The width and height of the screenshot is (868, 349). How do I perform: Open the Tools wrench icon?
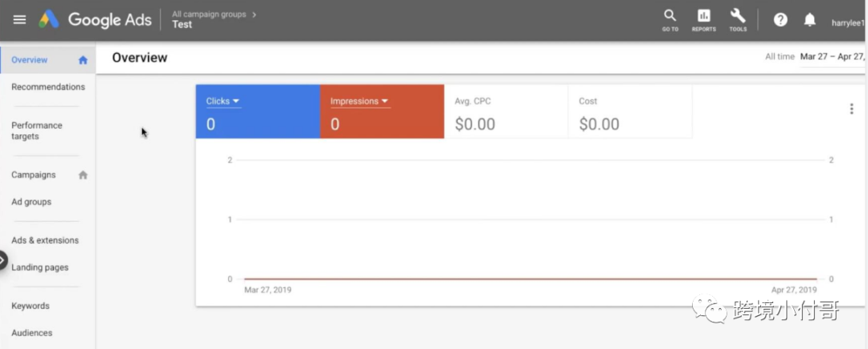(738, 20)
